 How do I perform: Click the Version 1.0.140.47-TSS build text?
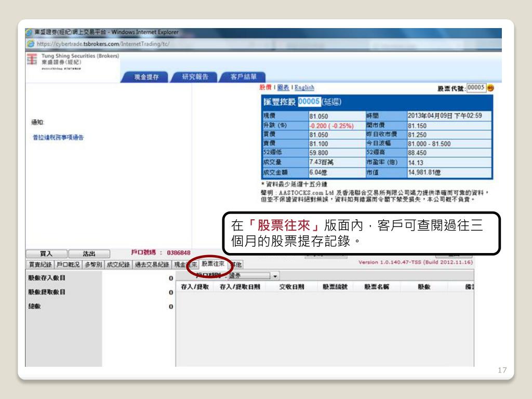tap(416, 262)
